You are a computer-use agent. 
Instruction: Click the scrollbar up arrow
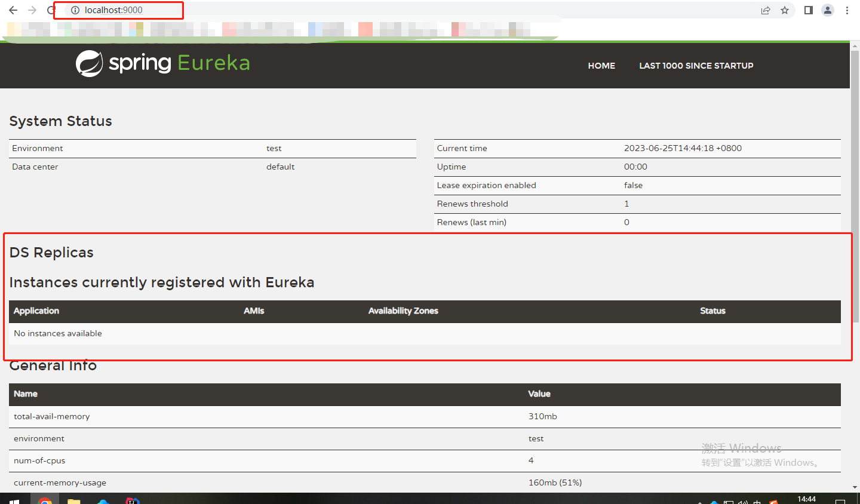tap(855, 45)
